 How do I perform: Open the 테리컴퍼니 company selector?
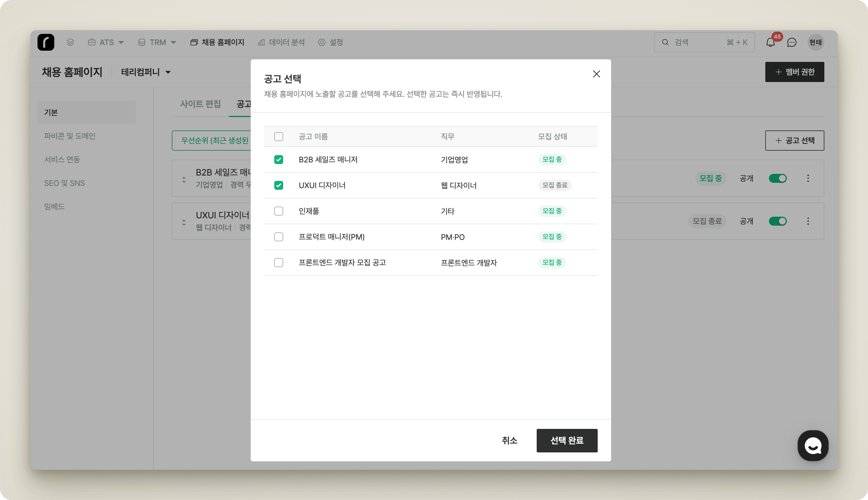[146, 72]
